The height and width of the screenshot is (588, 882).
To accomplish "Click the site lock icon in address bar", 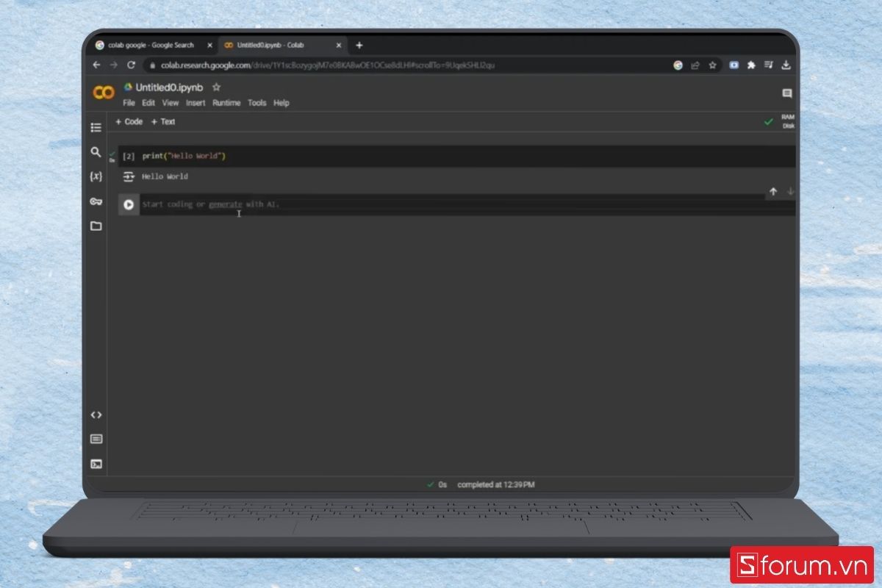I will click(152, 65).
